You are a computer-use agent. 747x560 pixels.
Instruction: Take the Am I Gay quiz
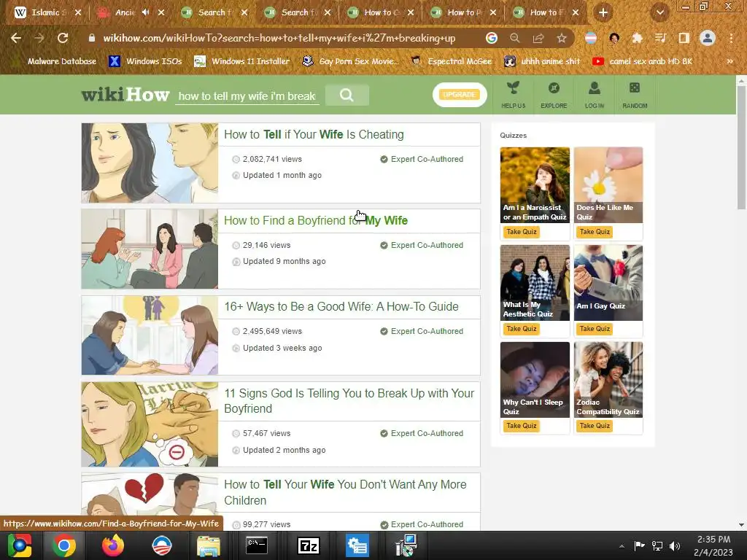tap(595, 329)
